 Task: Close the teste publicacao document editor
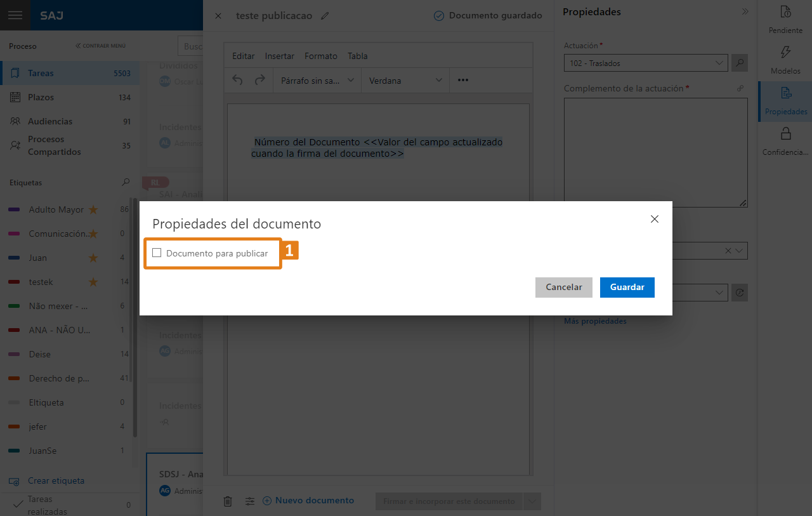tap(218, 16)
